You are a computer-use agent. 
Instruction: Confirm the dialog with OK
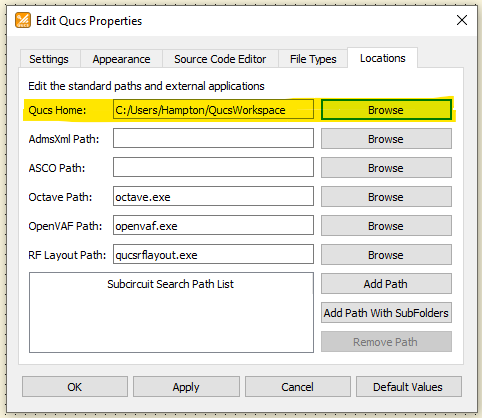coord(75,387)
